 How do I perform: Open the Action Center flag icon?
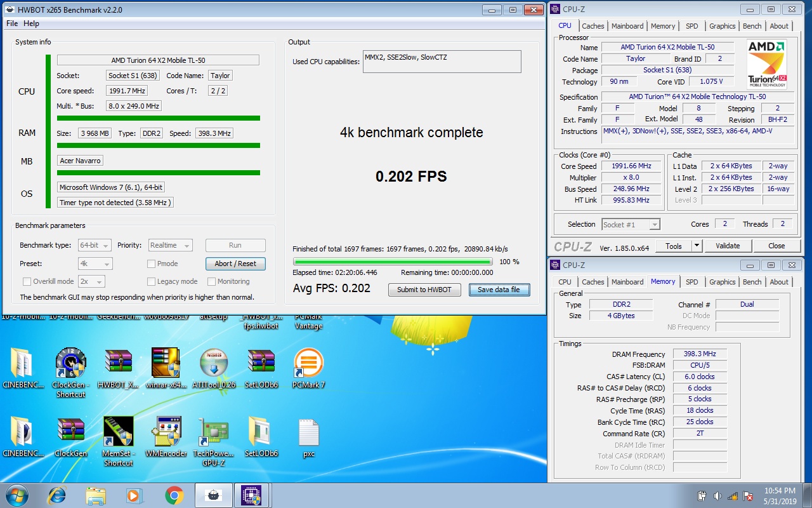click(x=748, y=496)
